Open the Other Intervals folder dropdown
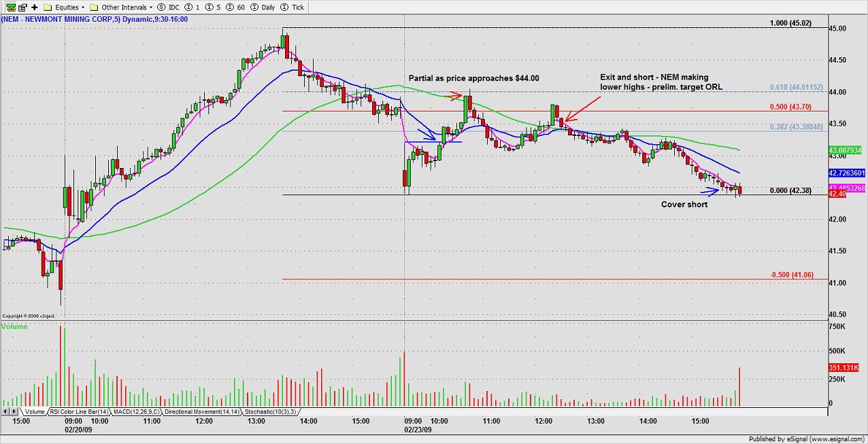Image resolution: width=868 pixels, height=444 pixels. 120,7
